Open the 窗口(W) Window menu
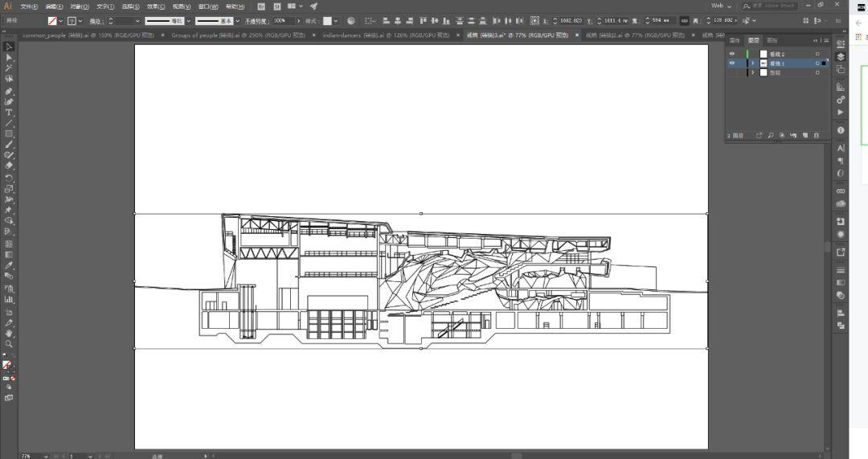Viewport: 868px width, 459px height. click(208, 6)
